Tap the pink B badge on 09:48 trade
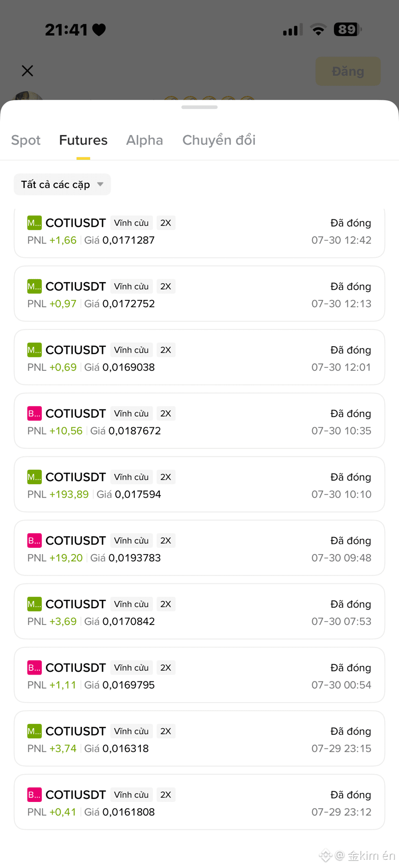This screenshot has width=399, height=868. 34,541
